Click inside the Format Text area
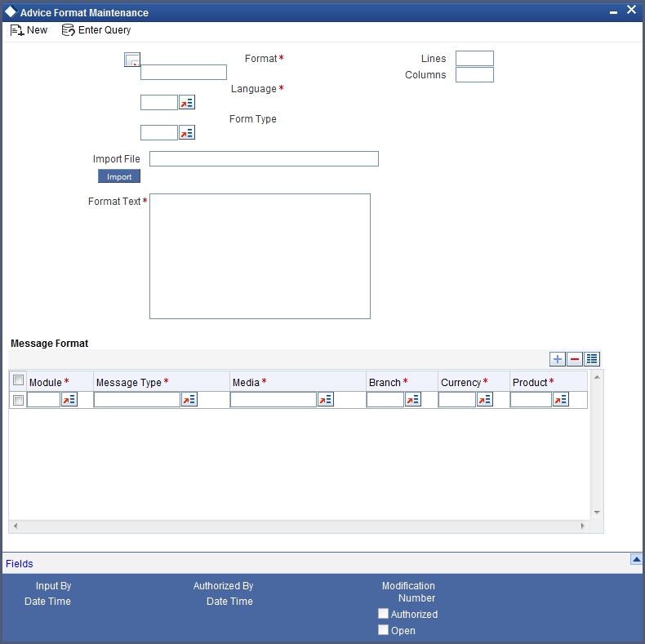 (x=260, y=256)
